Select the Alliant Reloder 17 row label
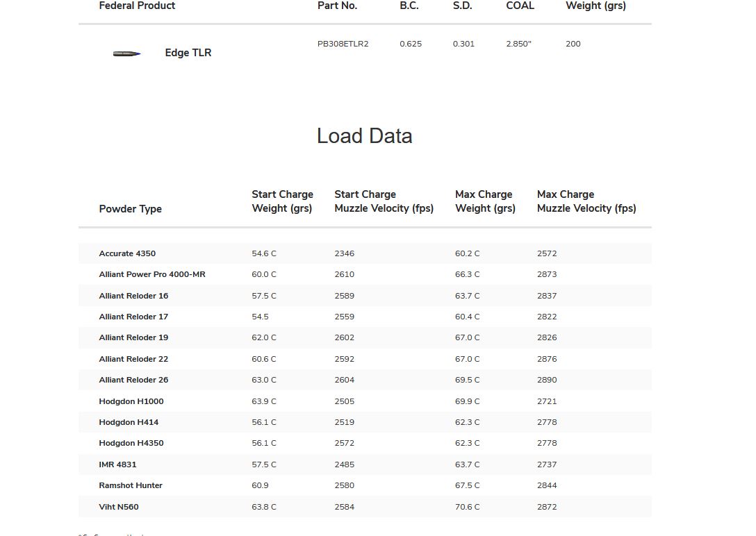The image size is (756, 536). tap(133, 317)
